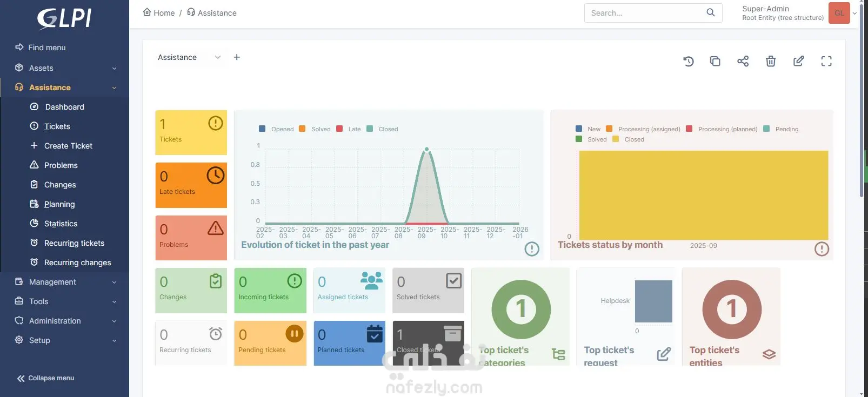This screenshot has height=397, width=868.
Task: Select Recurring tickets menu item
Action: 74,243
